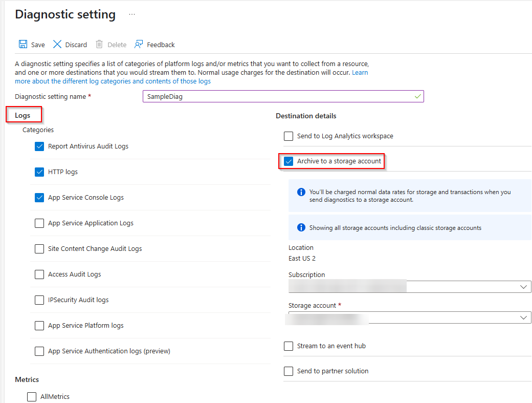Open the Subscription dropdown
The width and height of the screenshot is (532, 403).
[523, 286]
